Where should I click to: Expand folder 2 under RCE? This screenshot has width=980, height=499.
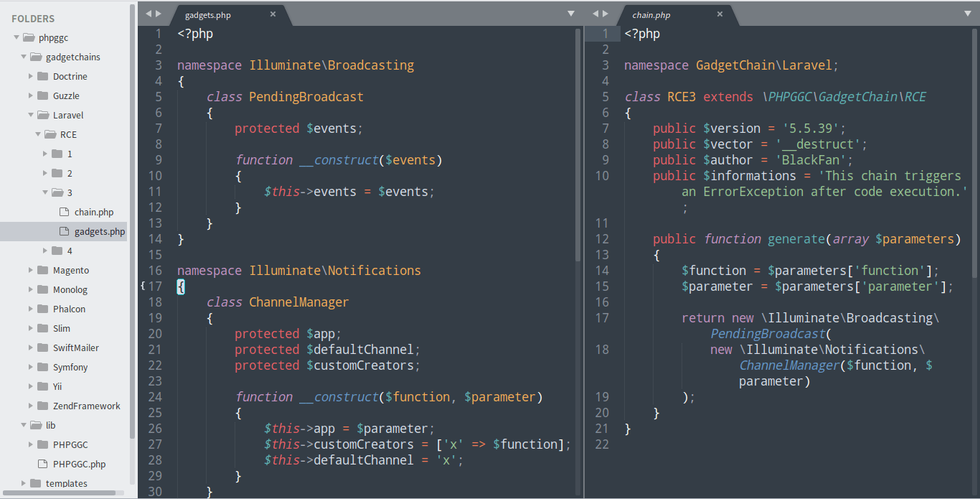tap(45, 173)
